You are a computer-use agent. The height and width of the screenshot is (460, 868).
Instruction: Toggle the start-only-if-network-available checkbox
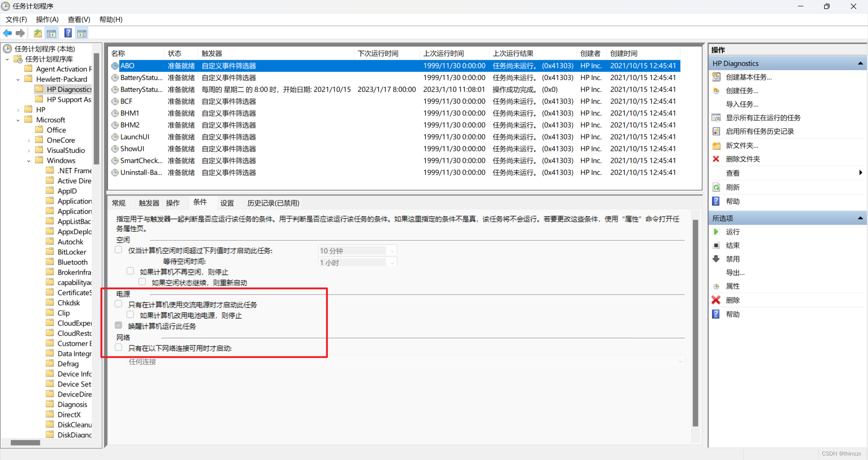coord(118,347)
